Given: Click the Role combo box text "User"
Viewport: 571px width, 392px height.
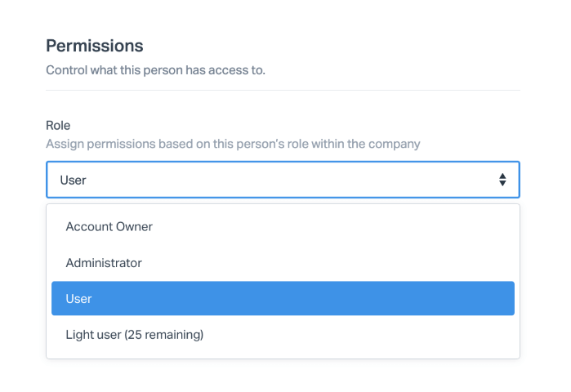Looking at the screenshot, I should (x=74, y=180).
